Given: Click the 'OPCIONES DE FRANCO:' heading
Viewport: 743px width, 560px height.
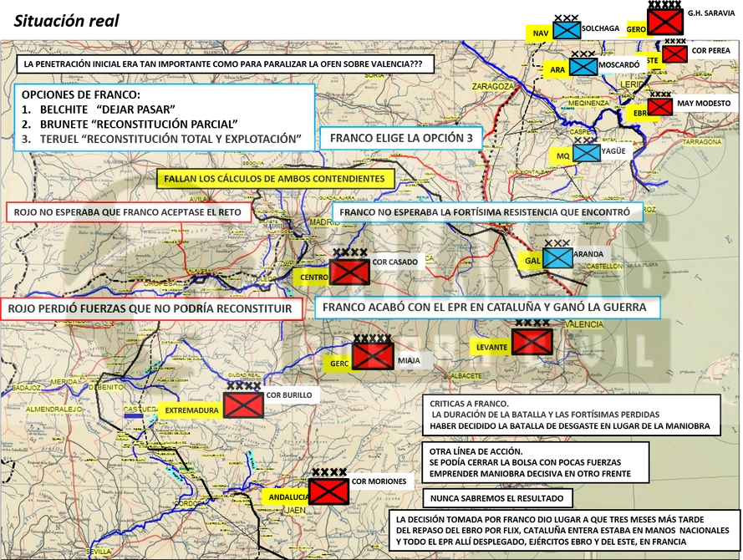Looking at the screenshot, I should coord(80,94).
